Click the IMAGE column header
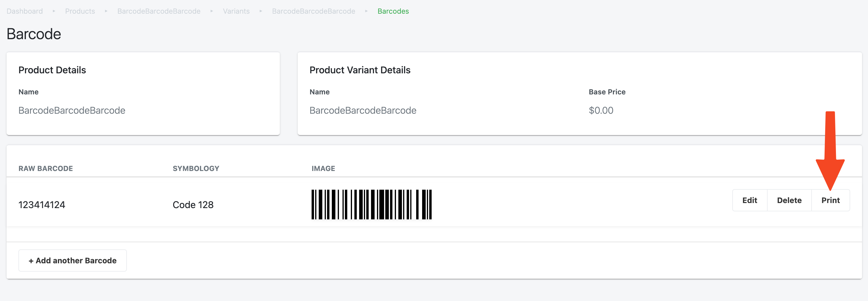Viewport: 868px width, 301px height. [323, 168]
